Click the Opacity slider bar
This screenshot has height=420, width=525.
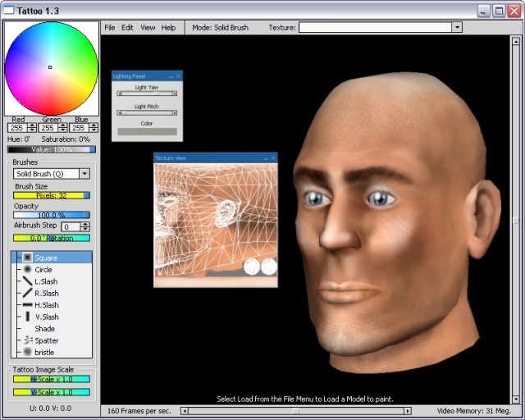[52, 215]
